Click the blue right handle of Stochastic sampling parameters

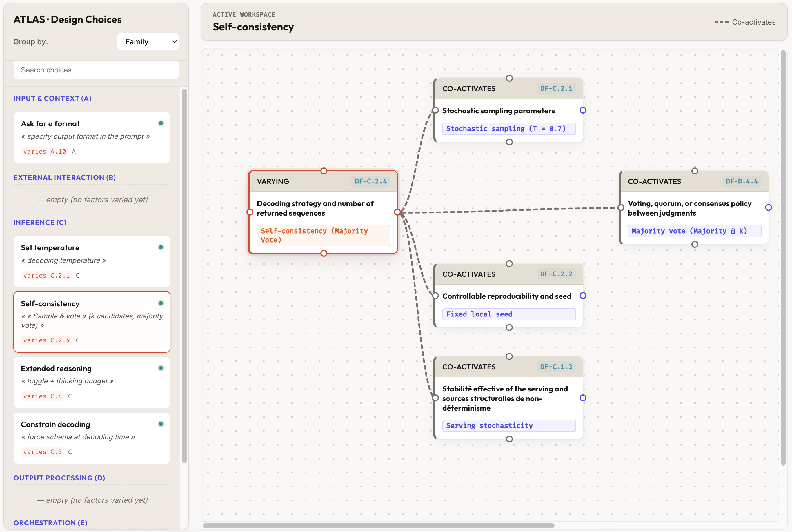pyautogui.click(x=583, y=110)
